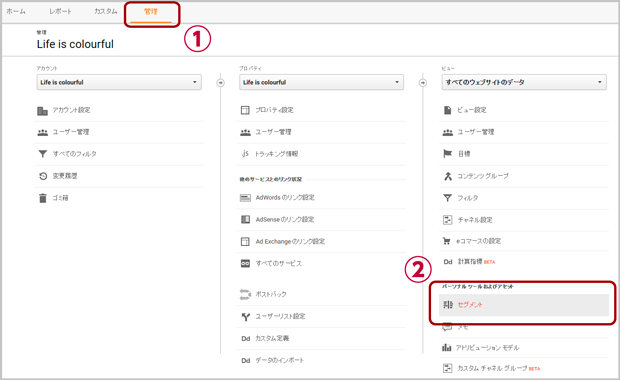Open カスタム チャネル グループ BETA link
Image resolution: width=620 pixels, height=380 pixels.
click(499, 368)
